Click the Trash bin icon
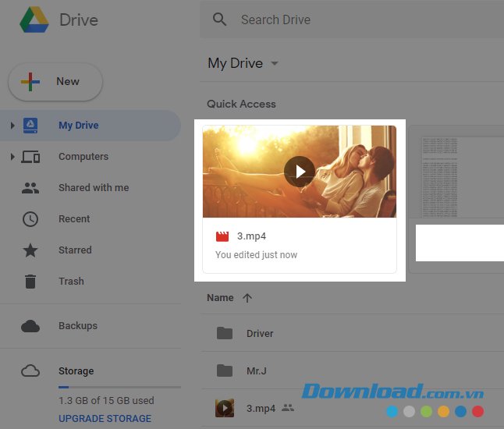 [x=30, y=282]
